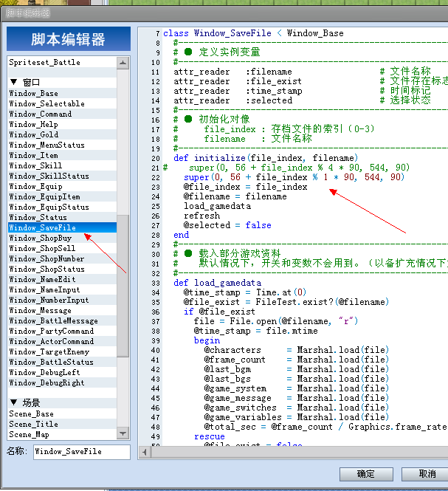Viewport: 448px width, 491px height.
Task: Click code line 'if @file_exist'
Action: point(219,312)
